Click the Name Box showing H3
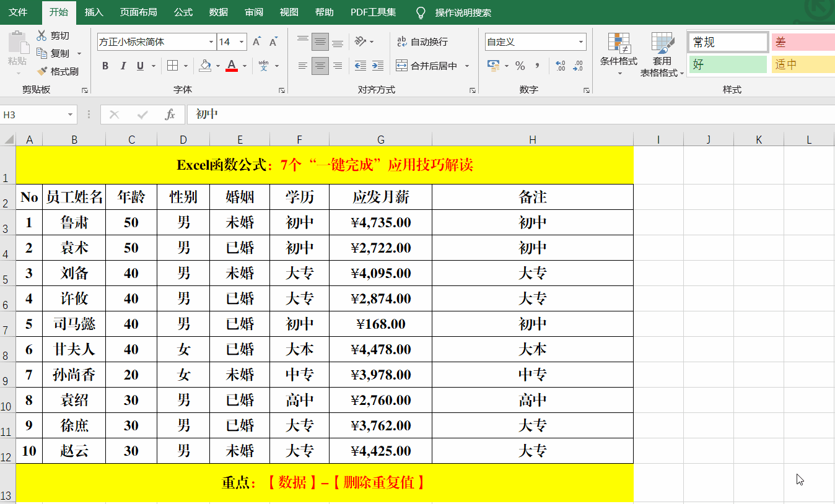The width and height of the screenshot is (835, 504). 34,114
